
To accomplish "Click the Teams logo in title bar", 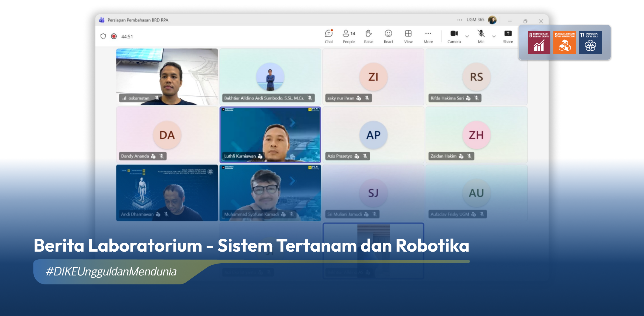I will pos(102,20).
